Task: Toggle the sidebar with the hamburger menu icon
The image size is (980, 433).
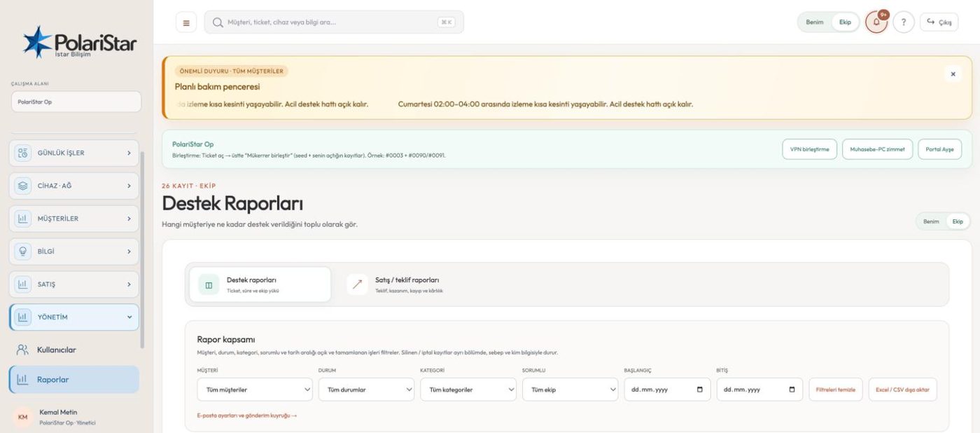Action: click(185, 22)
